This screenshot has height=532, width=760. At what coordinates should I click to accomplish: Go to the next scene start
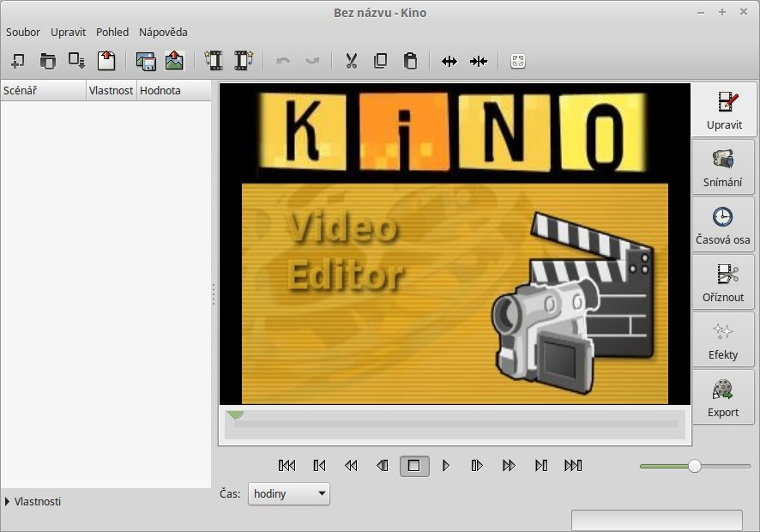pos(541,466)
